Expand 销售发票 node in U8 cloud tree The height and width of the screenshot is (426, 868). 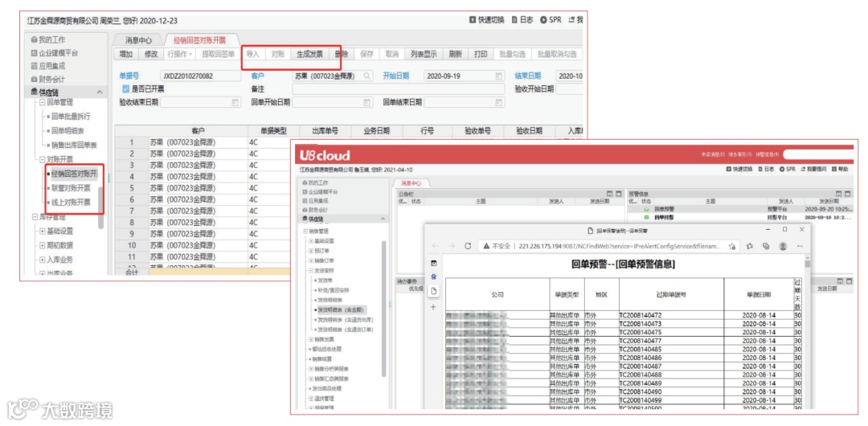pyautogui.click(x=310, y=338)
